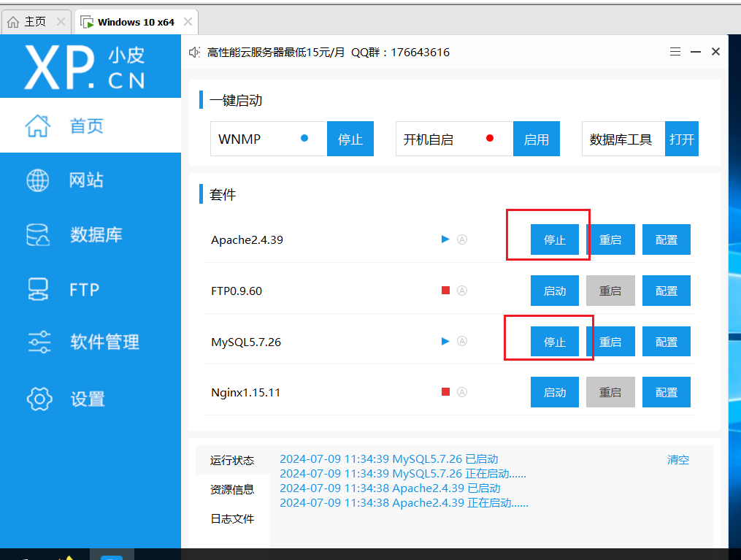
Task: Open the FTP sidebar section
Action: [91, 289]
